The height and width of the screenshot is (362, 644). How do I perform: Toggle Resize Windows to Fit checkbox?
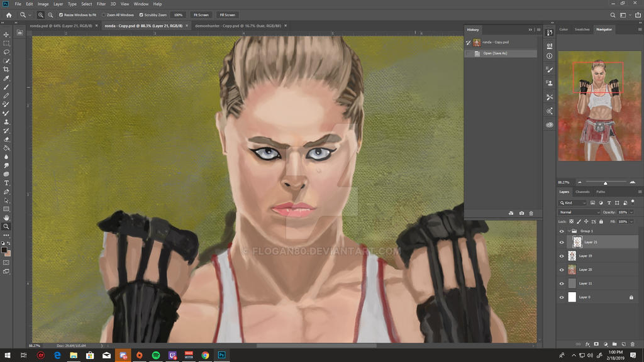pyautogui.click(x=61, y=15)
